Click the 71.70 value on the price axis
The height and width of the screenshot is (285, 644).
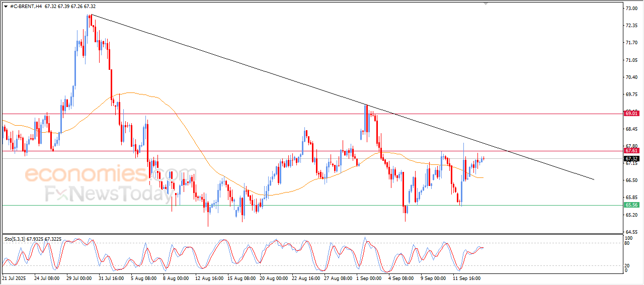(x=632, y=43)
